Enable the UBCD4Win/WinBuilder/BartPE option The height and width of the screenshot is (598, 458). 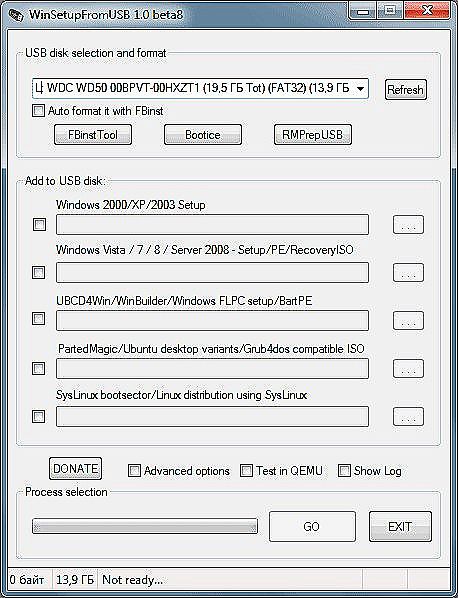tap(39, 318)
